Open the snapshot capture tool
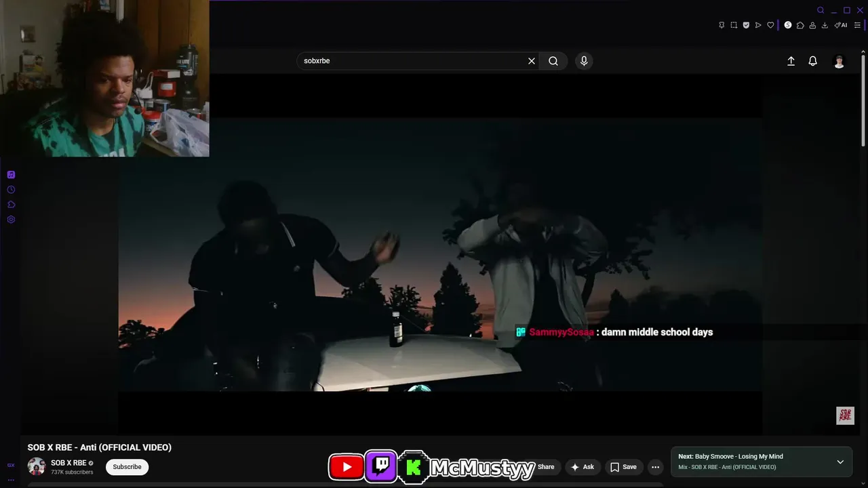This screenshot has width=868, height=488. pos(734,25)
